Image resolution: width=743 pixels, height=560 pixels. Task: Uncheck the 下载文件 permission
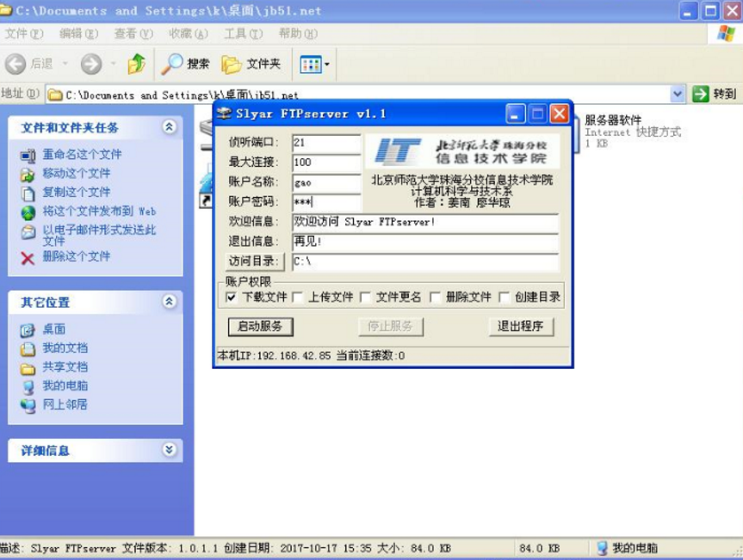[x=232, y=298]
